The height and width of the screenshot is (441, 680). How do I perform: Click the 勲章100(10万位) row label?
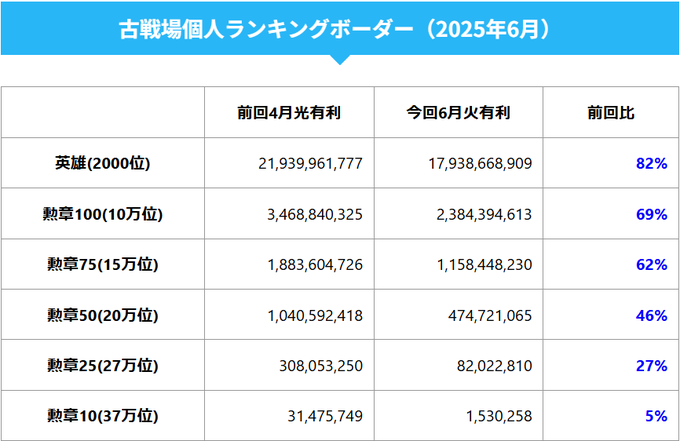(x=103, y=214)
